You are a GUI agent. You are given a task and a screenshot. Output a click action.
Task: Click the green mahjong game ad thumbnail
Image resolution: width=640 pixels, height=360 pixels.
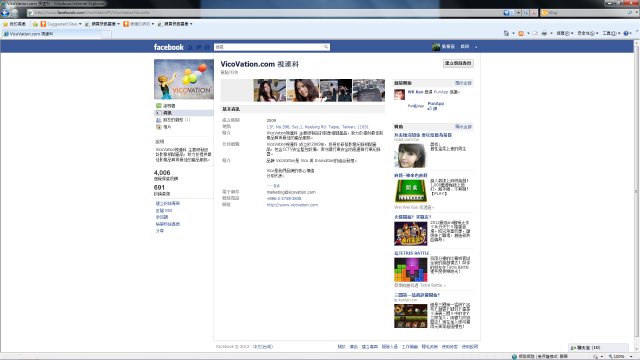click(411, 191)
